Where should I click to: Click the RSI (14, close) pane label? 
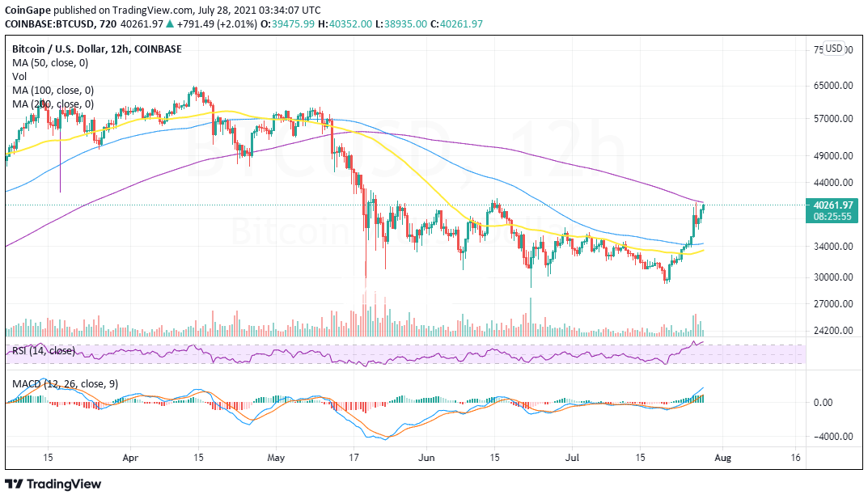coord(43,351)
